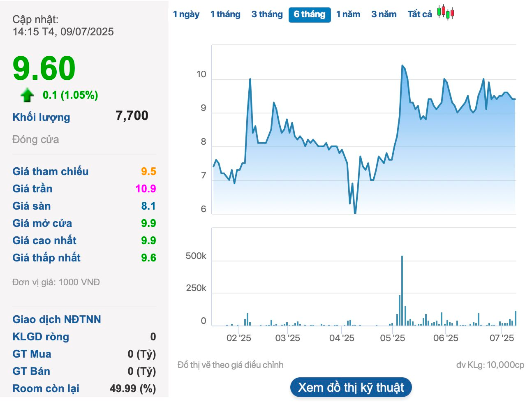Click the Giá tham chiếu label
The height and width of the screenshot is (402, 532).
tap(51, 171)
